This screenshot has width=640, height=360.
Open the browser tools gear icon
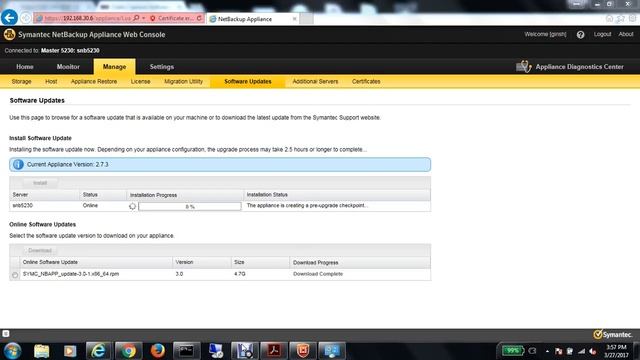(632, 19)
